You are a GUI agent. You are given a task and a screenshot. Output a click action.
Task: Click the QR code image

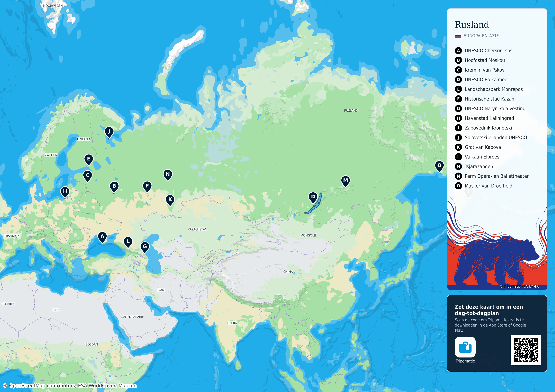(526, 350)
